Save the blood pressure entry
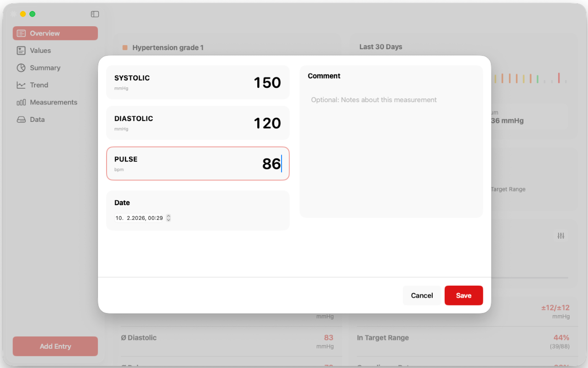The height and width of the screenshot is (368, 588). [x=464, y=295]
